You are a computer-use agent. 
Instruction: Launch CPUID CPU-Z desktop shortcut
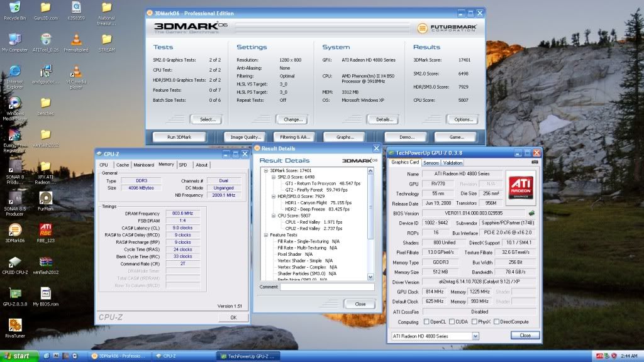[15, 265]
